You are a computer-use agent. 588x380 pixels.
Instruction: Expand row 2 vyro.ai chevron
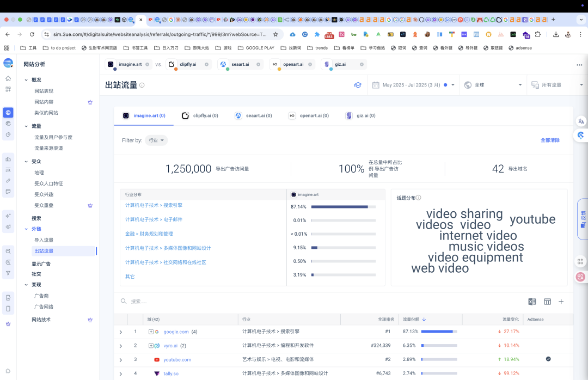pos(121,346)
